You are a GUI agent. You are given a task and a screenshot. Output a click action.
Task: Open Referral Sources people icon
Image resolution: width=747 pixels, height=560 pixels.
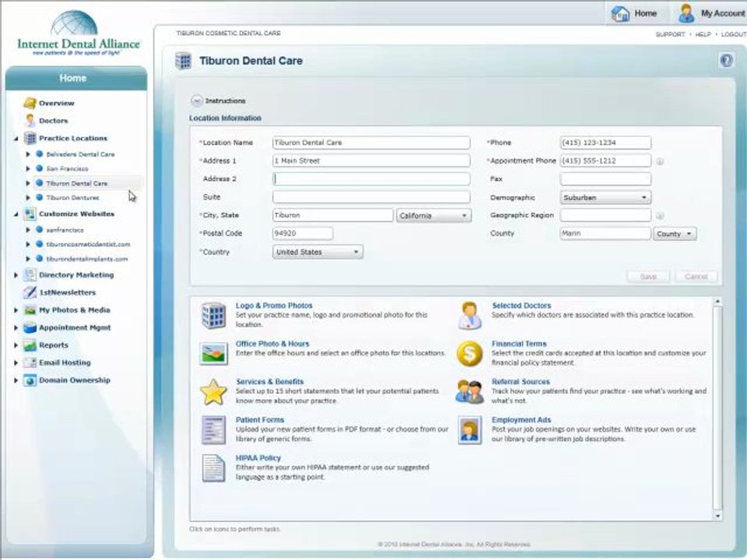pyautogui.click(x=470, y=392)
